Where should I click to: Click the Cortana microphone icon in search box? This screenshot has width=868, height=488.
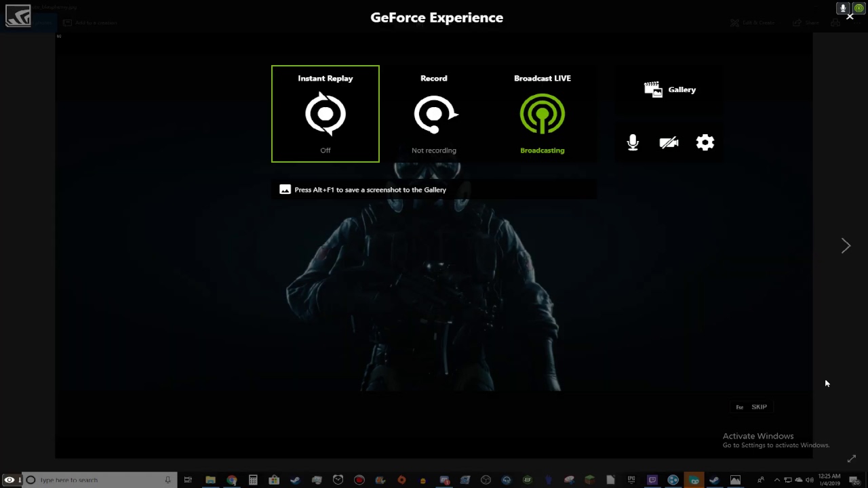click(x=167, y=480)
